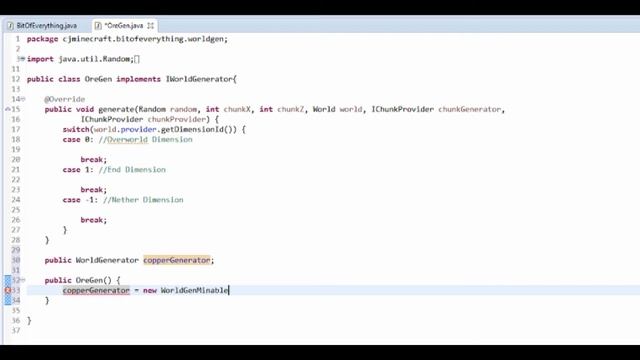Click the @Override annotation
The image size is (640, 360).
click(x=65, y=99)
